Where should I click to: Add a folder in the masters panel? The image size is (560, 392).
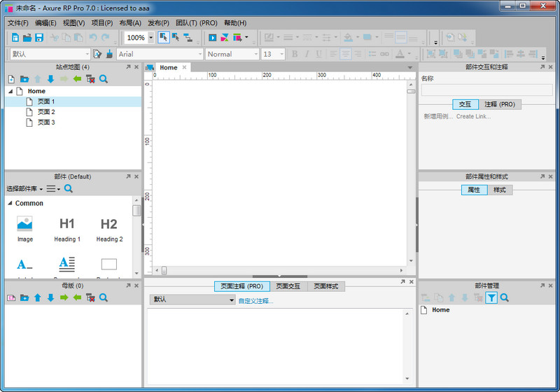pos(24,297)
